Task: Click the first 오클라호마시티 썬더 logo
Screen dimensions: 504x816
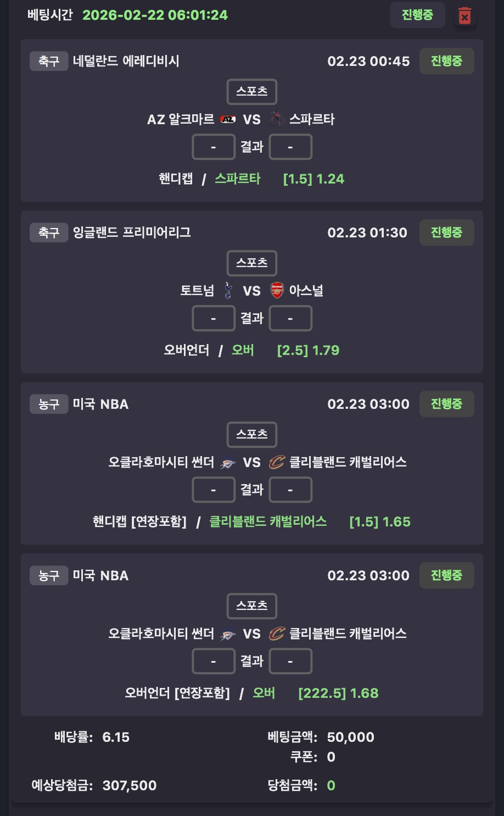Action: coord(228,463)
